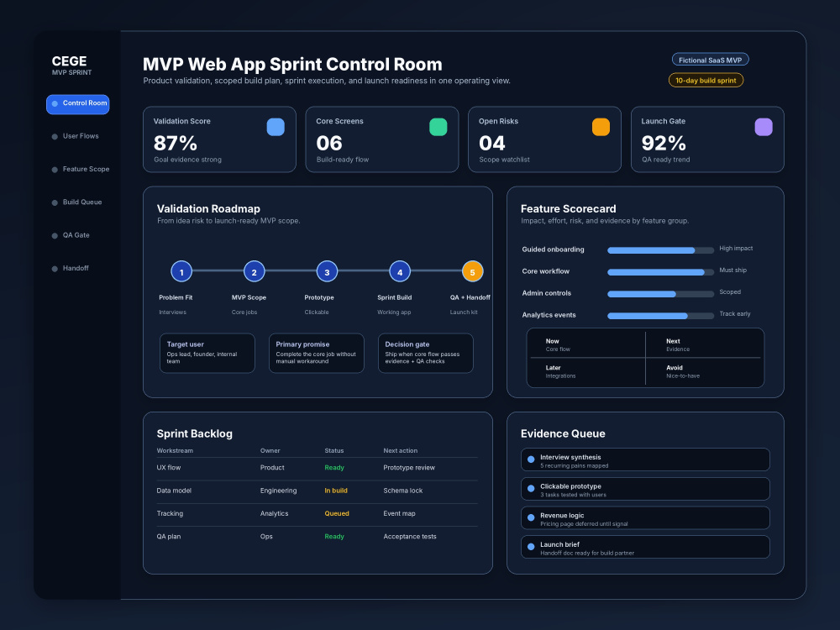Select the Next Evidence quadrant

coord(703,344)
